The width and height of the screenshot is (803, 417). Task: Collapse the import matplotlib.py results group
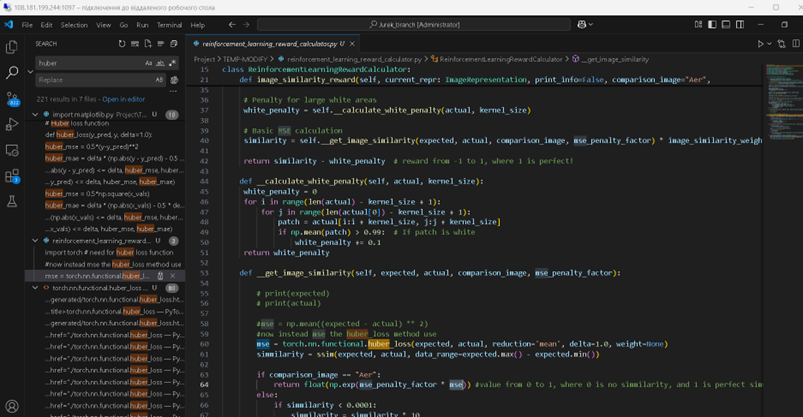pos(36,115)
